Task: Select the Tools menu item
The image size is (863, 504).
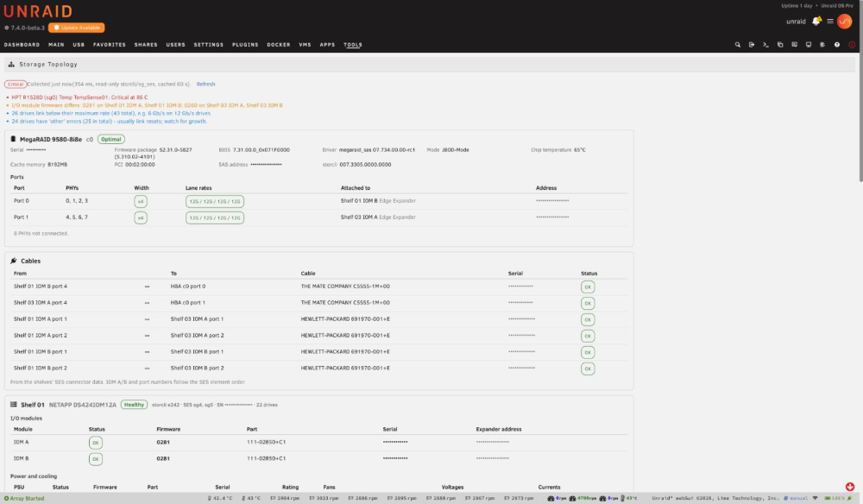Action: [x=353, y=45]
